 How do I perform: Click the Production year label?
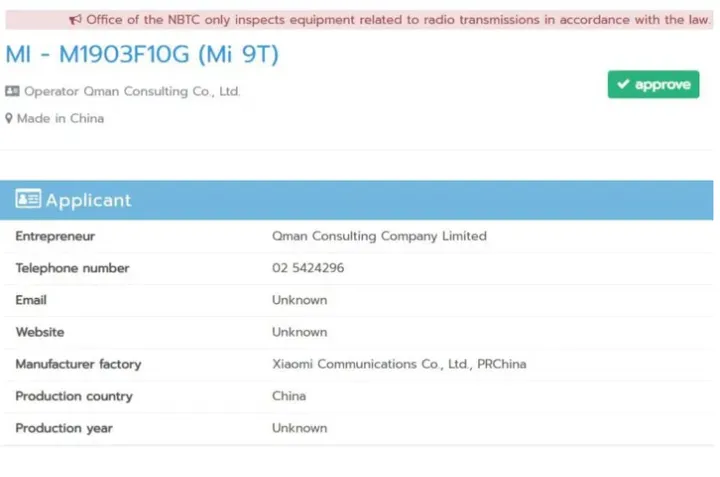(64, 428)
